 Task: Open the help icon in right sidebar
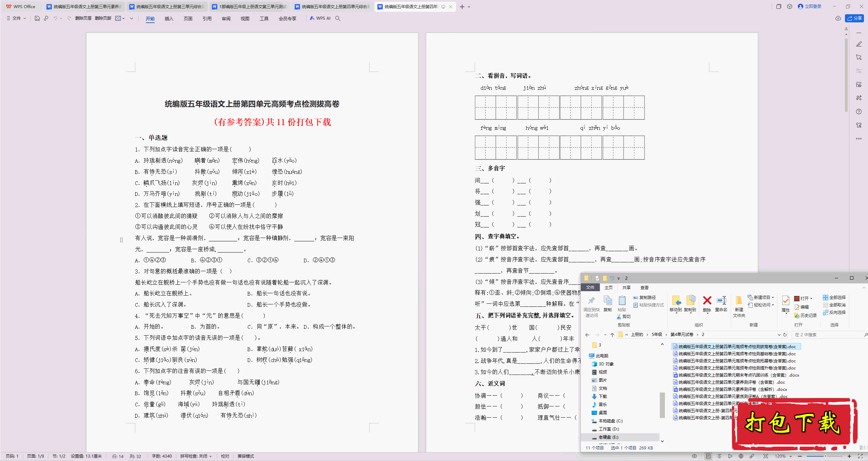[859, 112]
